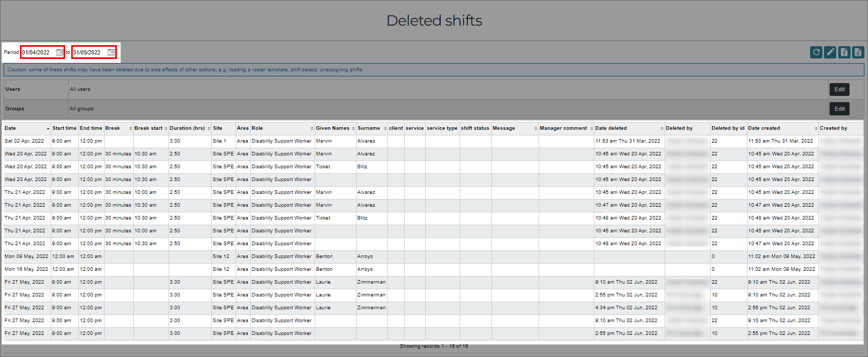Click the client column header
The width and height of the screenshot is (868, 357).
(396, 128)
